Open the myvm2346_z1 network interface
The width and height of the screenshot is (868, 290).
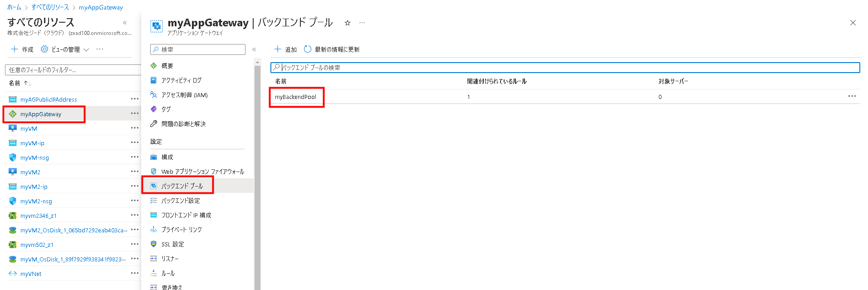39,216
